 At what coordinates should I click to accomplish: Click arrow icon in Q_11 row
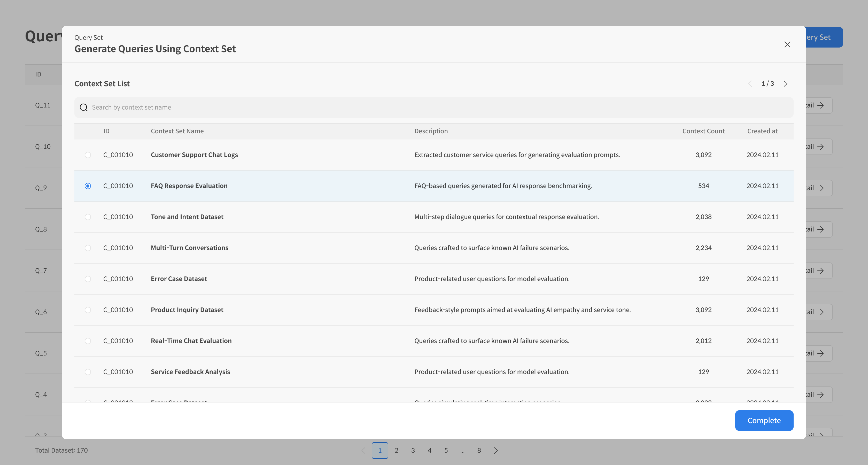point(820,105)
